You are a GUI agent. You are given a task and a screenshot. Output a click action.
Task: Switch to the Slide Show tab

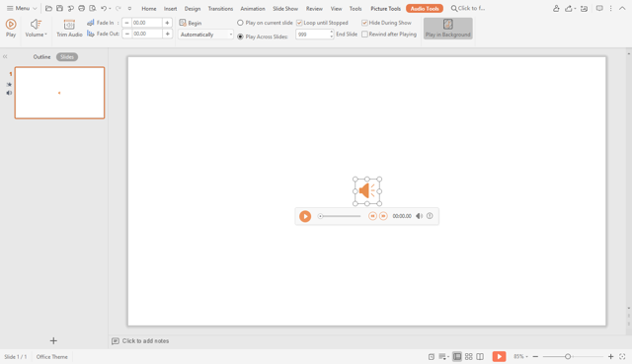pyautogui.click(x=285, y=9)
